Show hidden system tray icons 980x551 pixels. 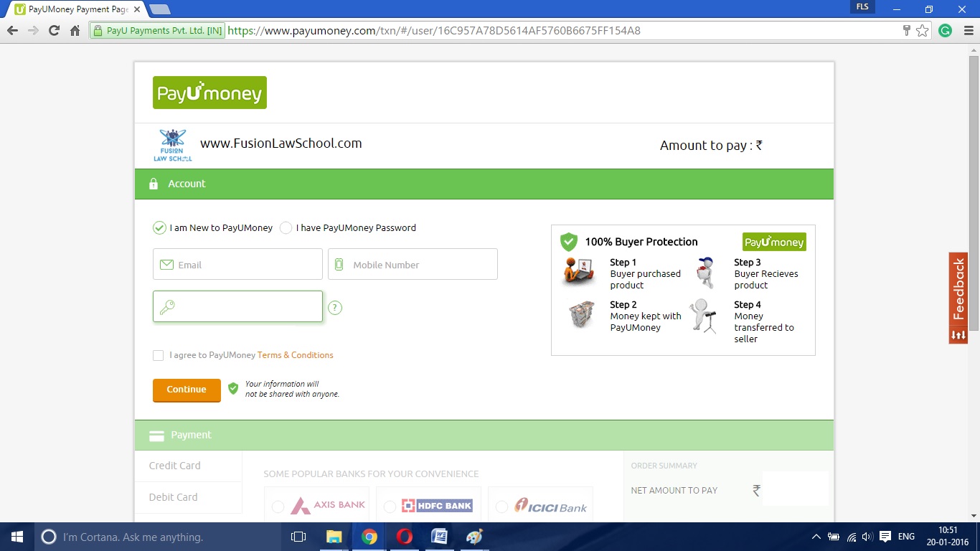click(x=816, y=537)
